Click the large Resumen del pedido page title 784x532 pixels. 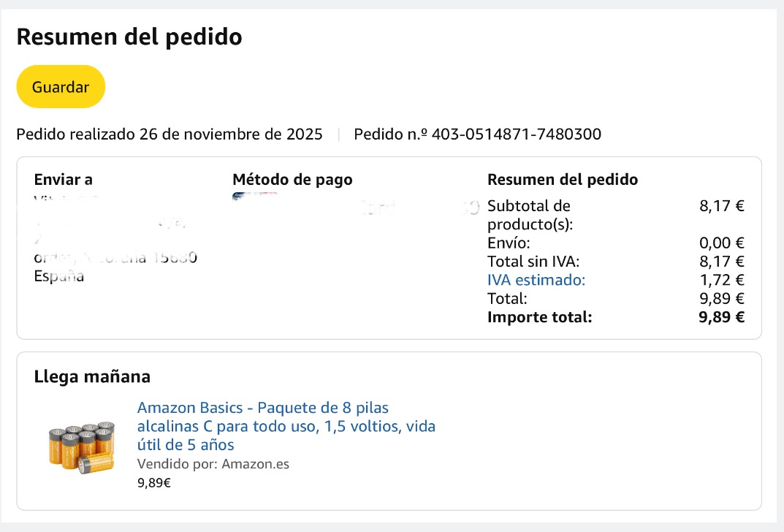(129, 37)
